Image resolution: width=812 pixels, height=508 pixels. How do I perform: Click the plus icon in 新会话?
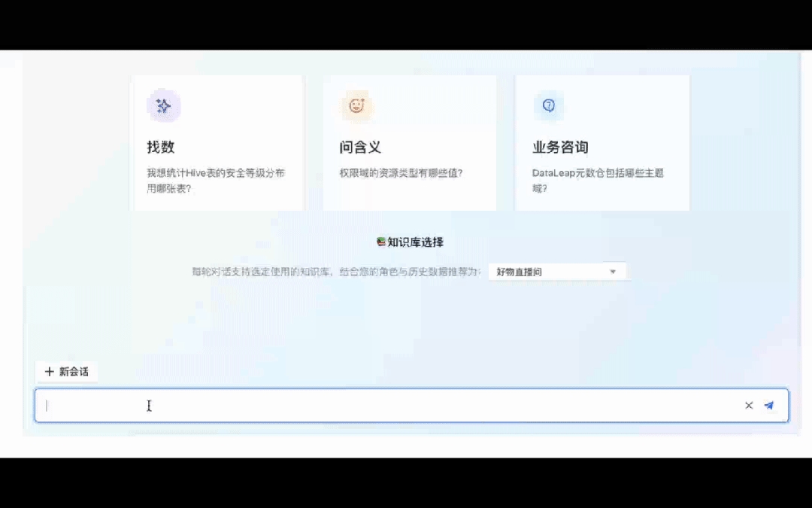pyautogui.click(x=49, y=372)
